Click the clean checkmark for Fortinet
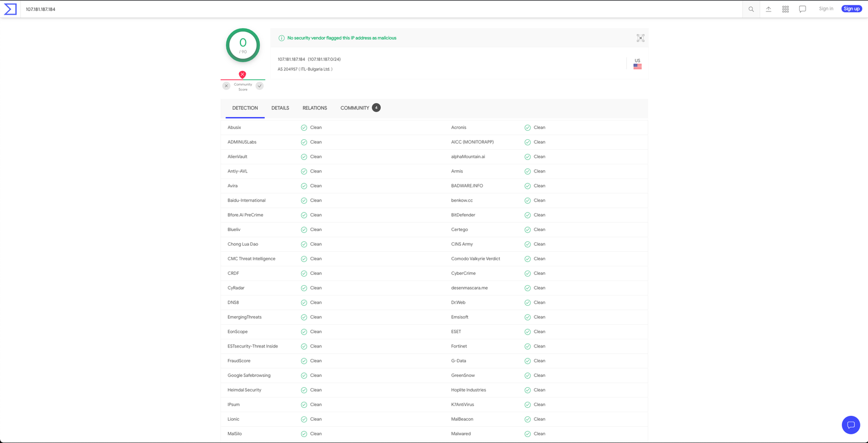868x443 pixels. [x=527, y=346]
